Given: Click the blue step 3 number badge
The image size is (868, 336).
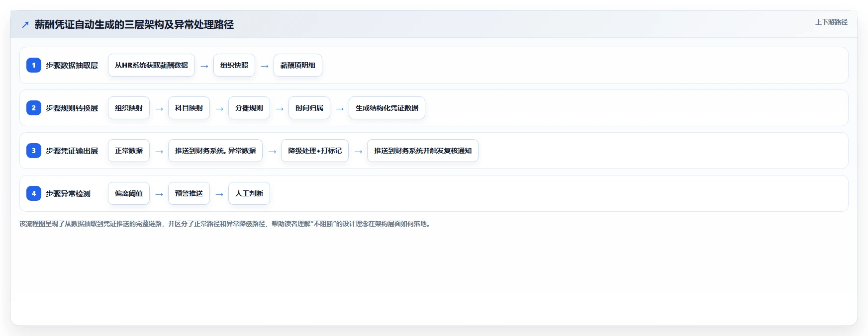Looking at the screenshot, I should 34,151.
